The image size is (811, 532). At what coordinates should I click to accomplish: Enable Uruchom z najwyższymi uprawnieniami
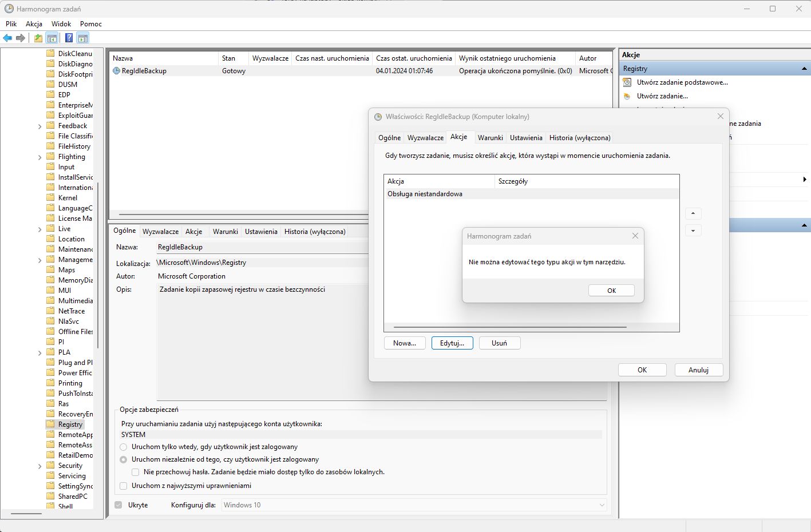click(123, 485)
